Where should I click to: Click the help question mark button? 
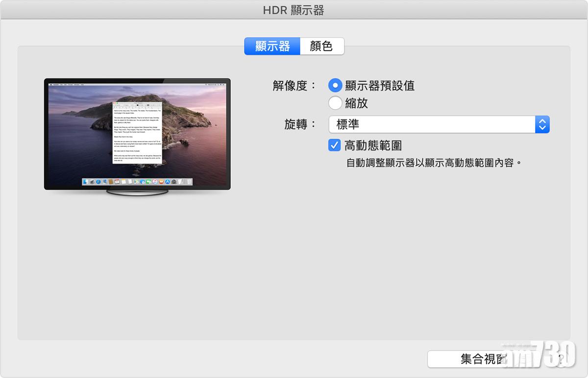pyautogui.click(x=562, y=359)
